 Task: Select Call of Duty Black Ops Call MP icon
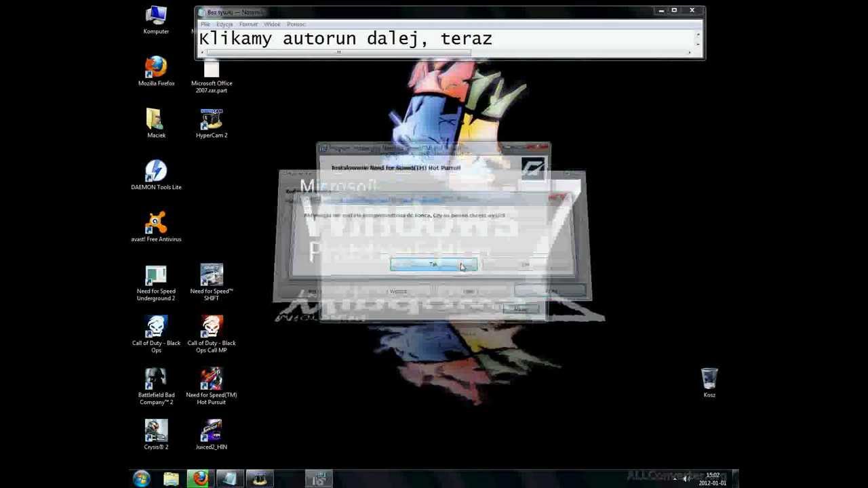click(212, 335)
